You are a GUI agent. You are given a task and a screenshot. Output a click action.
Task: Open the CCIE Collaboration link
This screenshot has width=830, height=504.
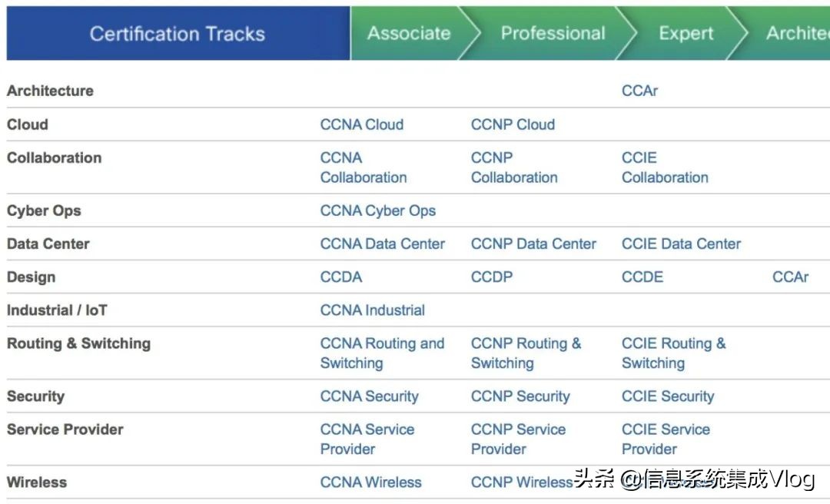[665, 167]
